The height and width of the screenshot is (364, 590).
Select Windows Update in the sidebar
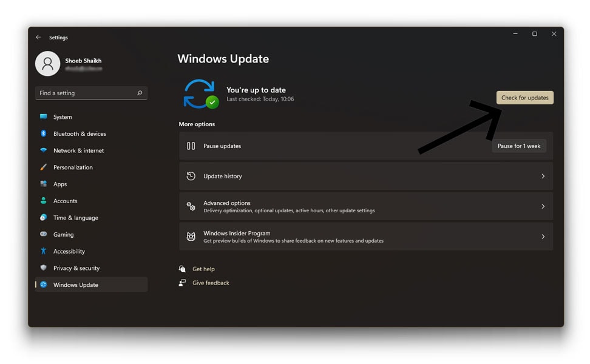(x=91, y=285)
